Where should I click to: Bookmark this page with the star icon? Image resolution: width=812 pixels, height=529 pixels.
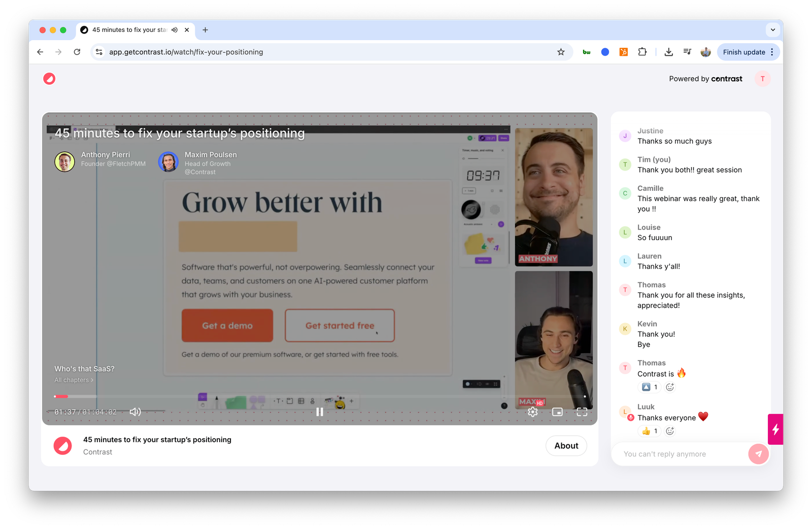[560, 52]
